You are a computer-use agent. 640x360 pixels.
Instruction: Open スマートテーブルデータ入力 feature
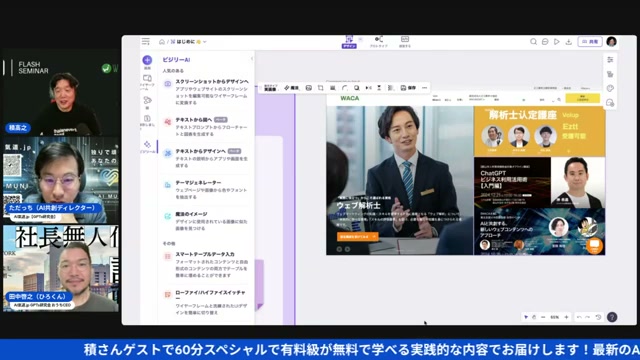click(x=206, y=264)
